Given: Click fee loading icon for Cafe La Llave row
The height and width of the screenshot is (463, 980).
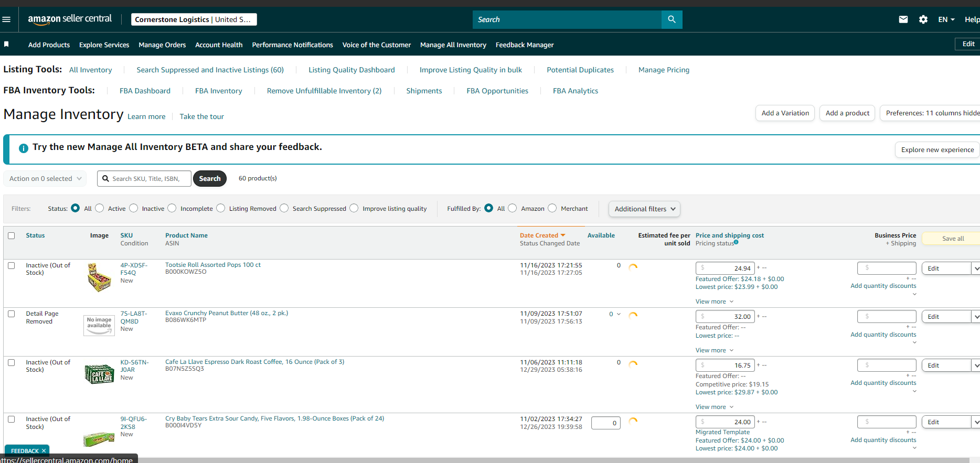Looking at the screenshot, I should coord(633,364).
